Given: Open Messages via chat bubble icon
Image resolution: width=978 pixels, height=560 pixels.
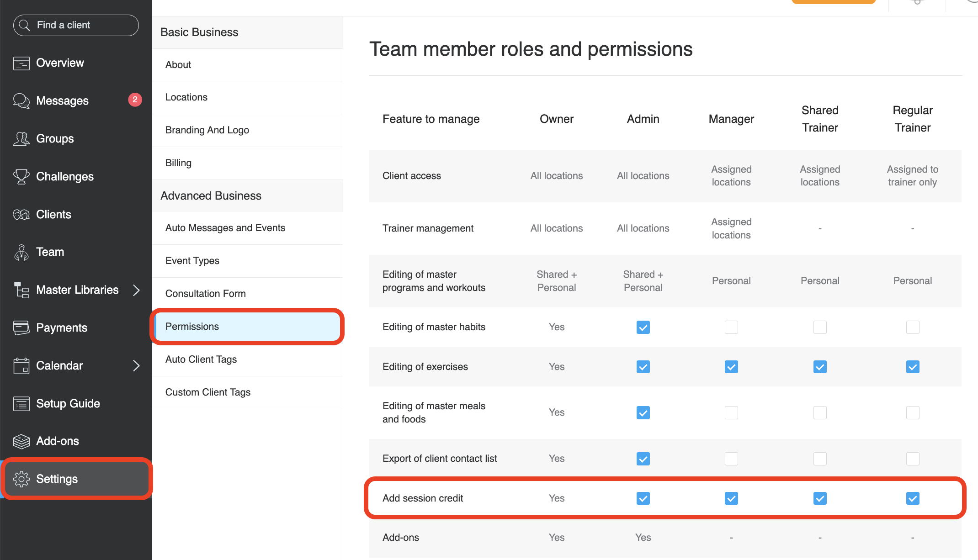Looking at the screenshot, I should (21, 101).
